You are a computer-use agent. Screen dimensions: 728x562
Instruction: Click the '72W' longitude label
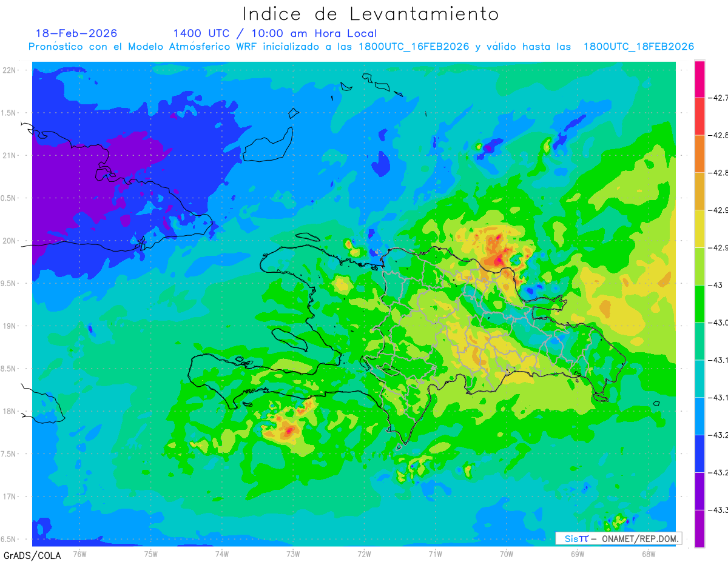(364, 554)
